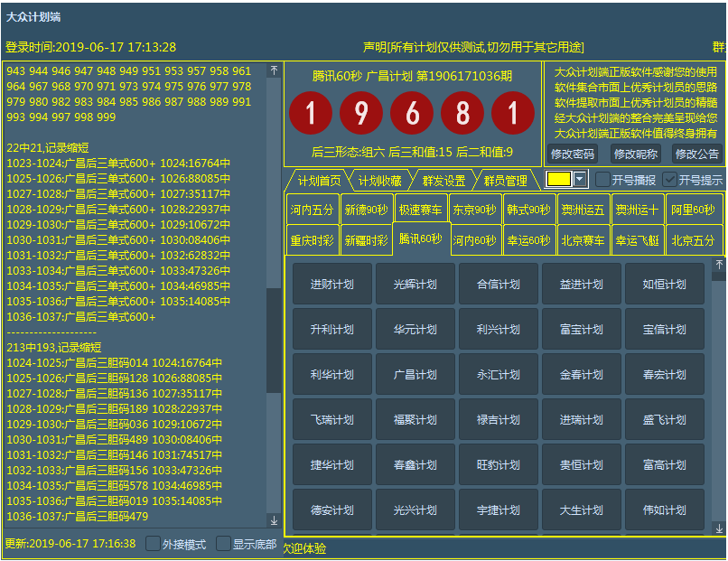728x561 pixels.
Task: Enable 外接模式 checkbox
Action: point(153,544)
